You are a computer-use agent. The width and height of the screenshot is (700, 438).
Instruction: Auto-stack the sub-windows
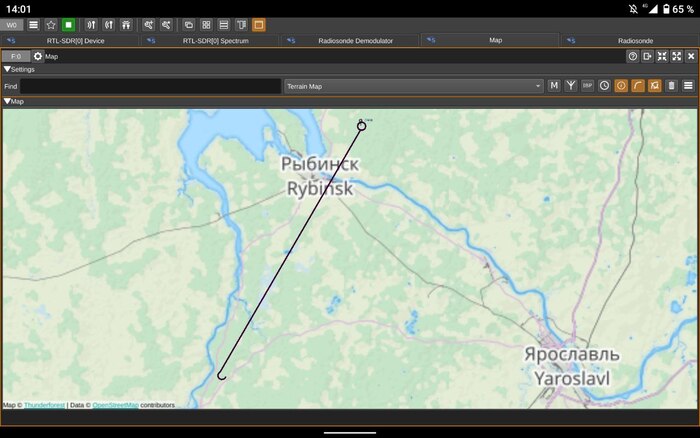242,25
